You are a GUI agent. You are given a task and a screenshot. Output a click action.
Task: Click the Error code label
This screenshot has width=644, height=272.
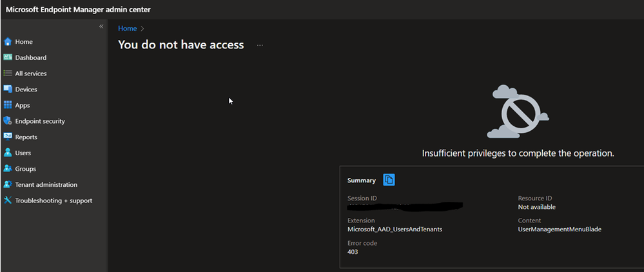(x=362, y=243)
